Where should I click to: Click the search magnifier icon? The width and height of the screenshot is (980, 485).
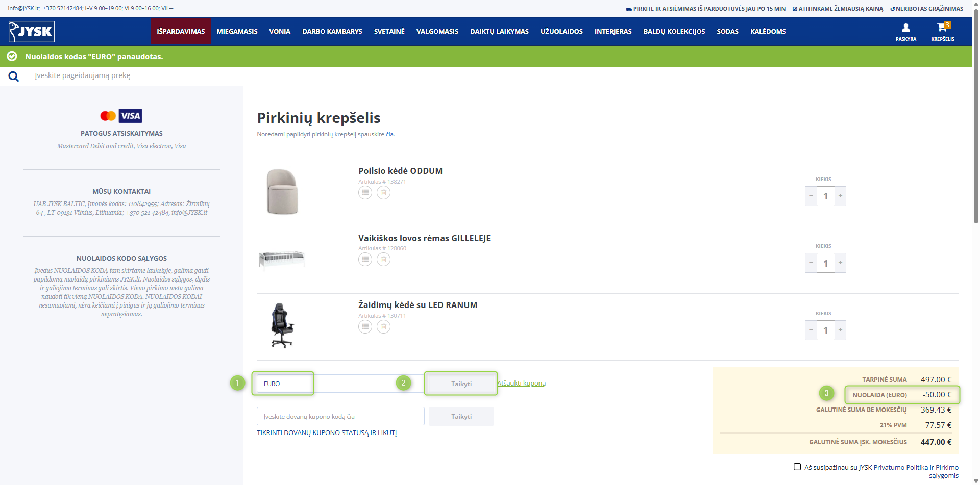click(14, 76)
